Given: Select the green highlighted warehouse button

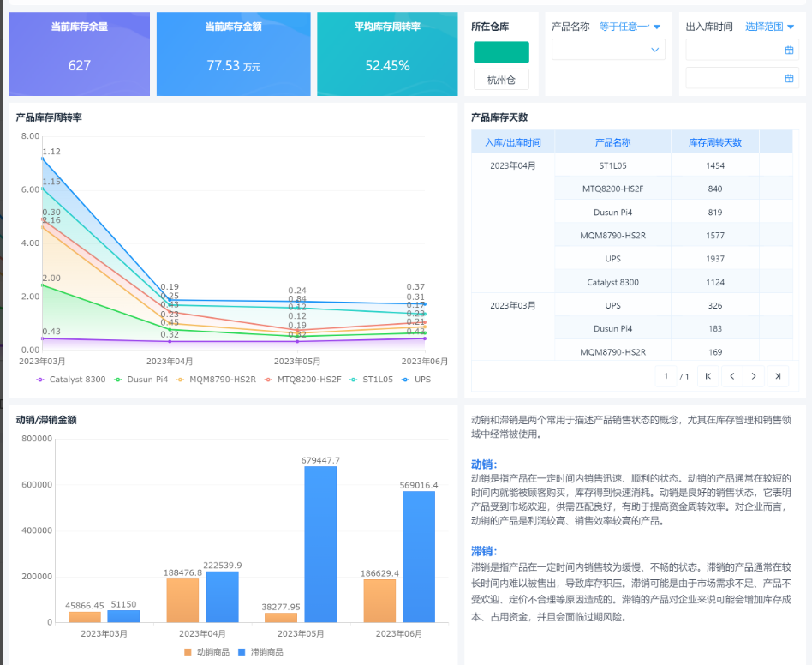Looking at the screenshot, I should tap(501, 52).
